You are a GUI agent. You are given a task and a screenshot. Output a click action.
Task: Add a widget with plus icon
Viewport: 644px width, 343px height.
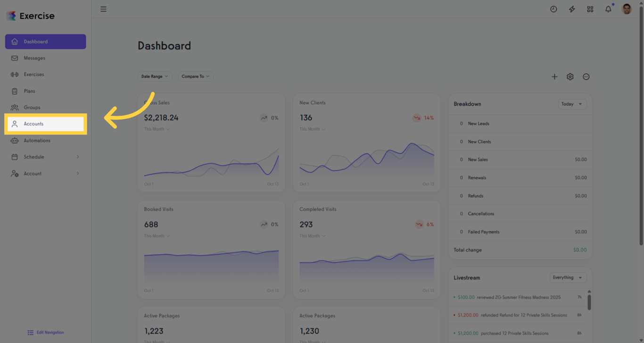point(554,76)
